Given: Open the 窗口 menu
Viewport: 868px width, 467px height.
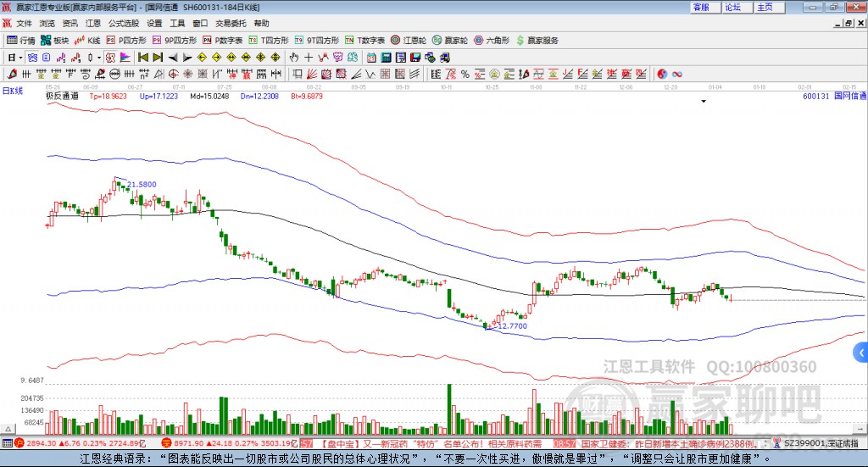Looking at the screenshot, I should 200,23.
